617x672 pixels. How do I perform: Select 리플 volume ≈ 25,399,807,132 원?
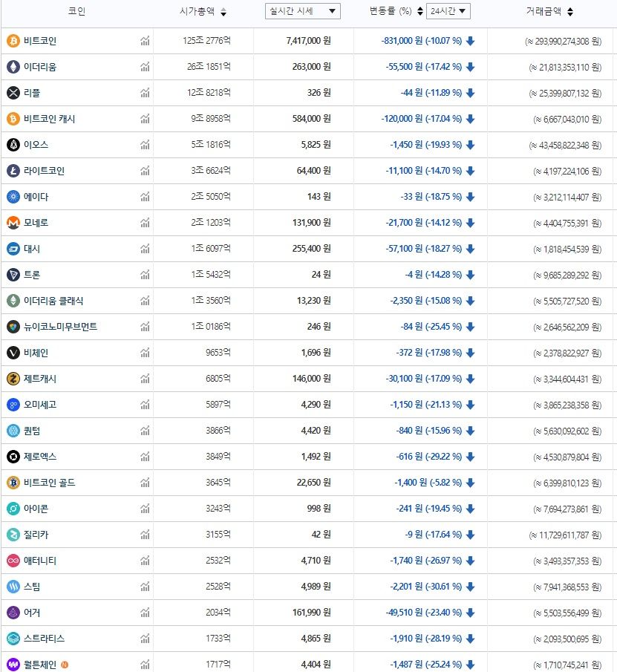coord(565,93)
